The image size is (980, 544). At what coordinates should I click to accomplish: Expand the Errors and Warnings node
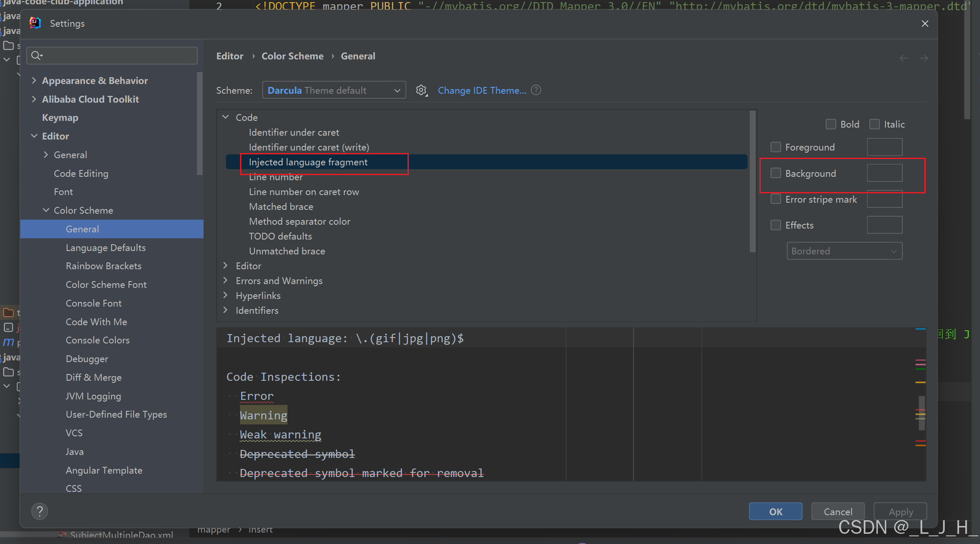226,281
